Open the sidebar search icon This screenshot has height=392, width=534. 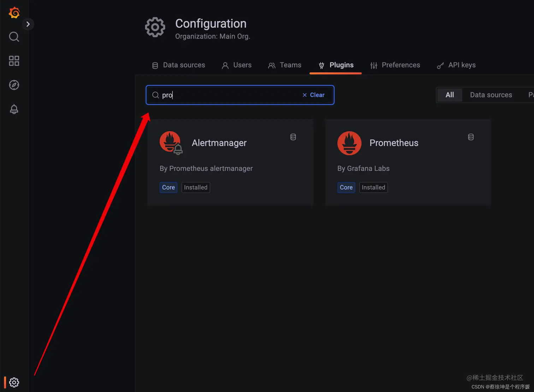[14, 37]
